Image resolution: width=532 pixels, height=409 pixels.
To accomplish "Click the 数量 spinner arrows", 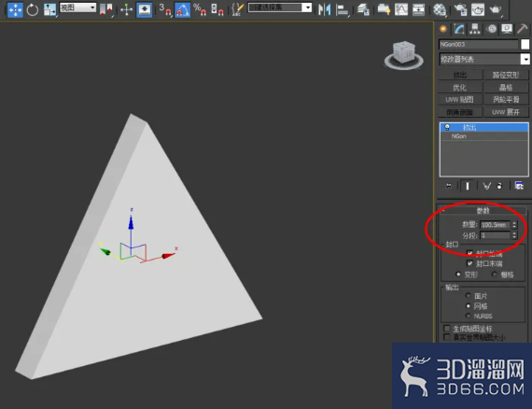I will 514,225.
